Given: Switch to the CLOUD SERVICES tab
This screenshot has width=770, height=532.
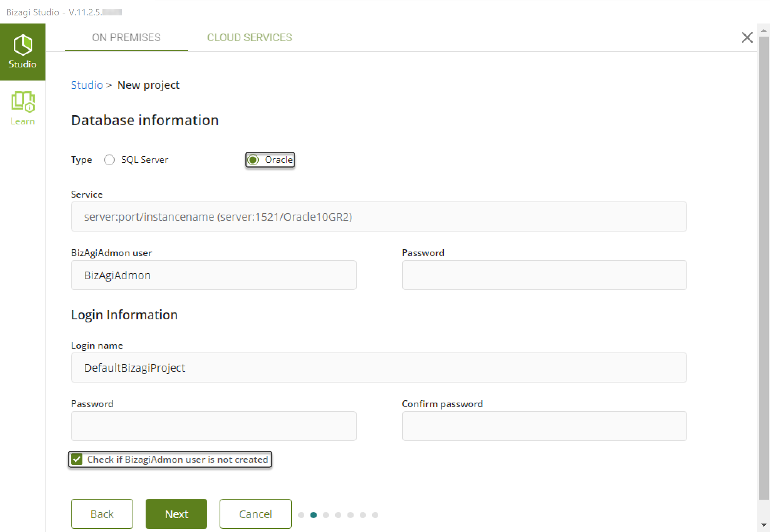Looking at the screenshot, I should click(x=250, y=37).
